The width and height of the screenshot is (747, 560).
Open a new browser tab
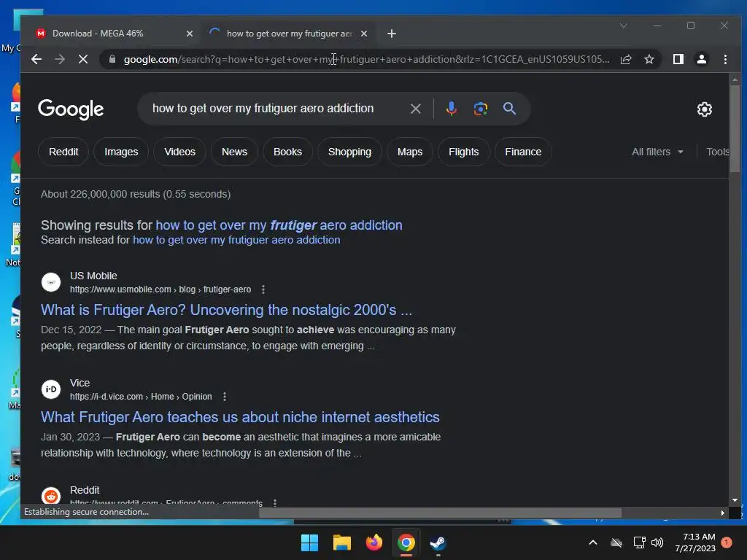point(392,34)
